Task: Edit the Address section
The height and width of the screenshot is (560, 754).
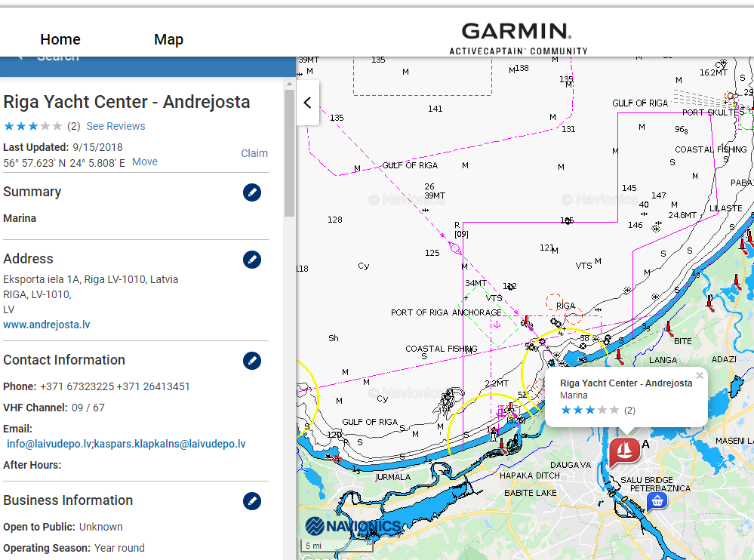Action: pyautogui.click(x=252, y=260)
